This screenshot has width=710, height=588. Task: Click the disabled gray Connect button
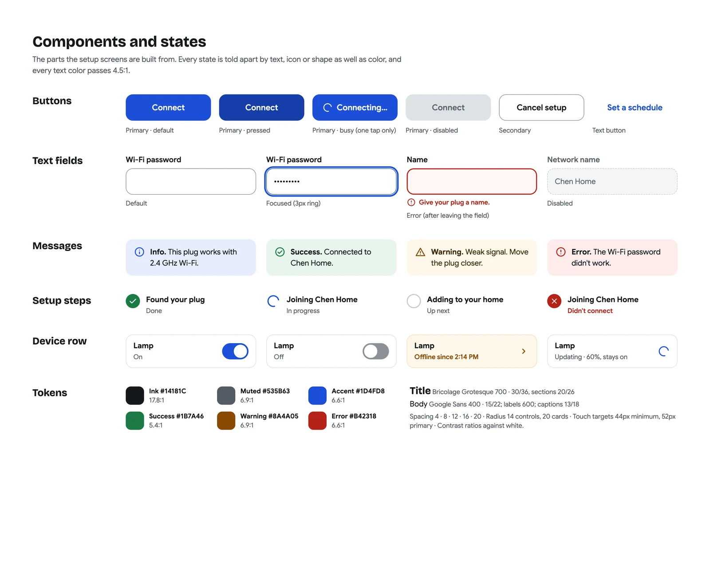(448, 107)
